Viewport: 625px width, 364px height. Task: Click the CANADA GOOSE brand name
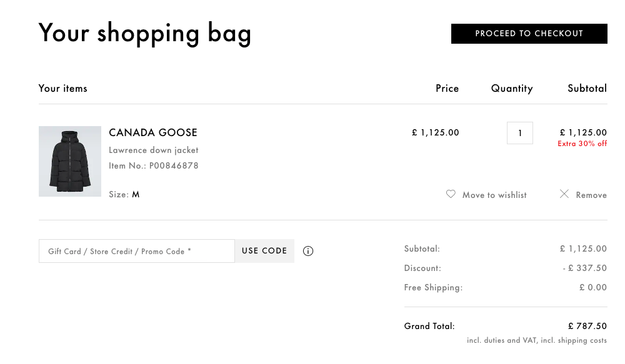153,132
